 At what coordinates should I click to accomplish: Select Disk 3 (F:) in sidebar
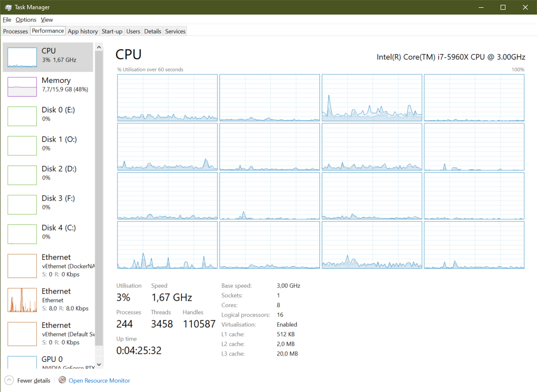pos(48,204)
